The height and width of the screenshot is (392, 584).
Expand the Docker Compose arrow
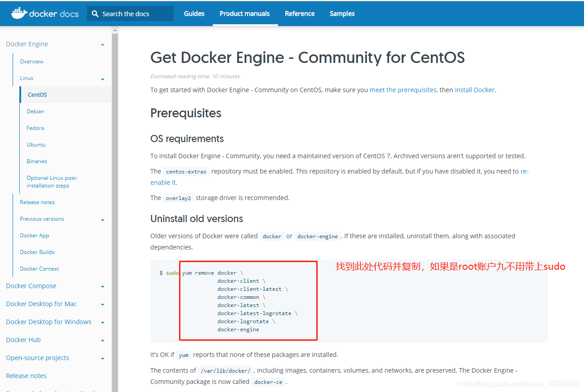pyautogui.click(x=103, y=287)
